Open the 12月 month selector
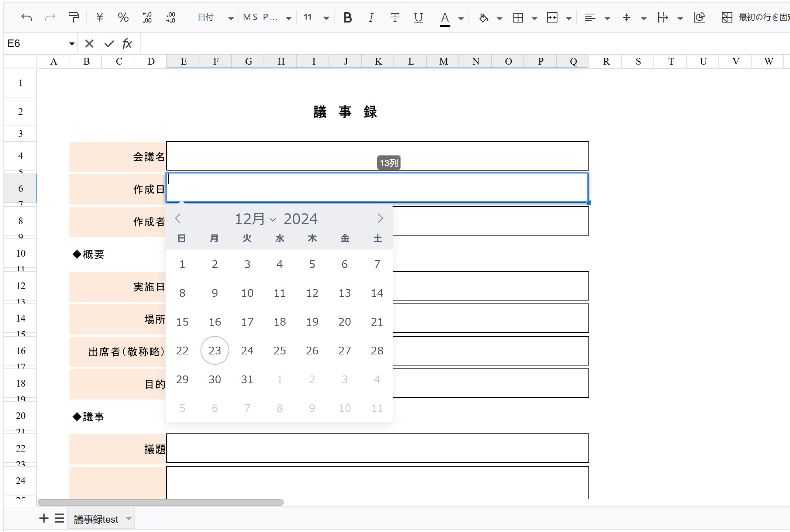 pyautogui.click(x=255, y=219)
